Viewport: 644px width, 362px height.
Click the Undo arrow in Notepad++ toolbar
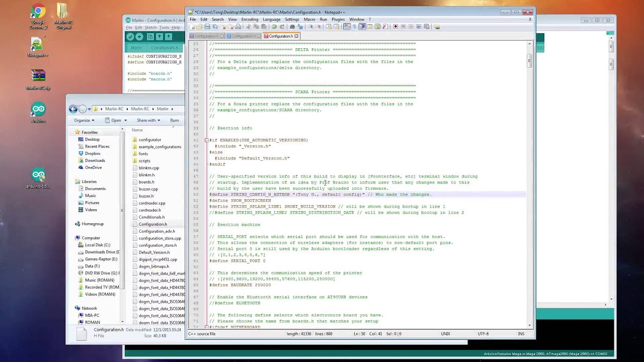[x=274, y=27]
